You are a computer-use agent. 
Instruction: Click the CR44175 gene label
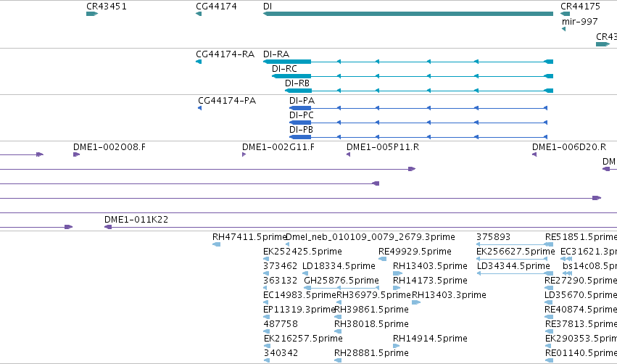point(581,7)
